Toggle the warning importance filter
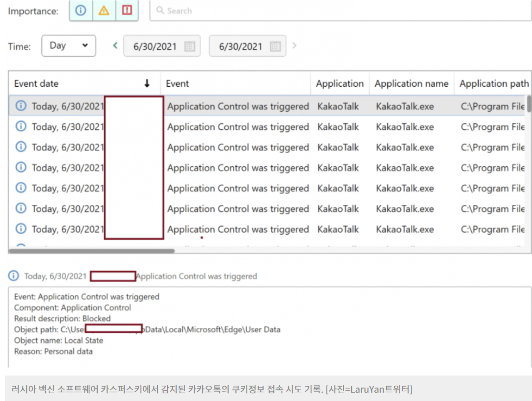This screenshot has width=532, height=401. coord(104,11)
